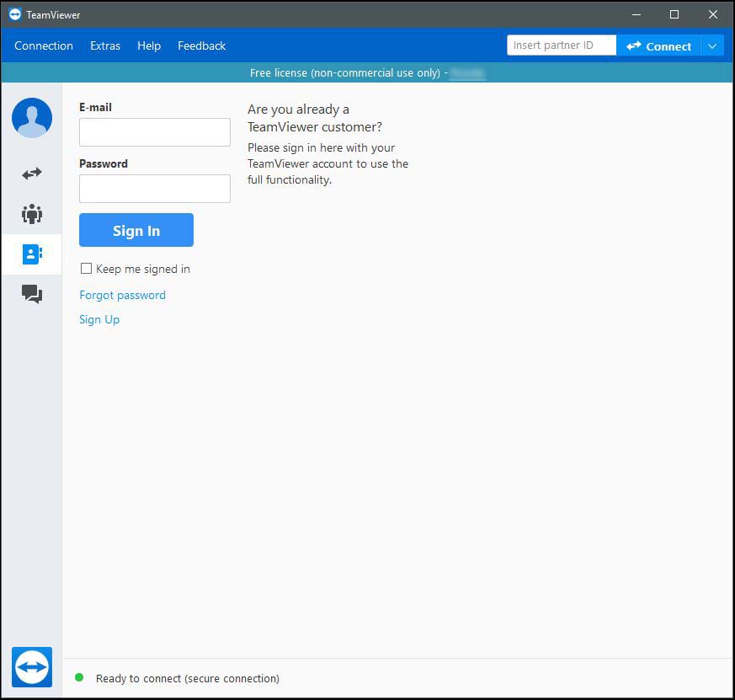
Task: Open the Meeting people sidebar icon
Action: (32, 214)
